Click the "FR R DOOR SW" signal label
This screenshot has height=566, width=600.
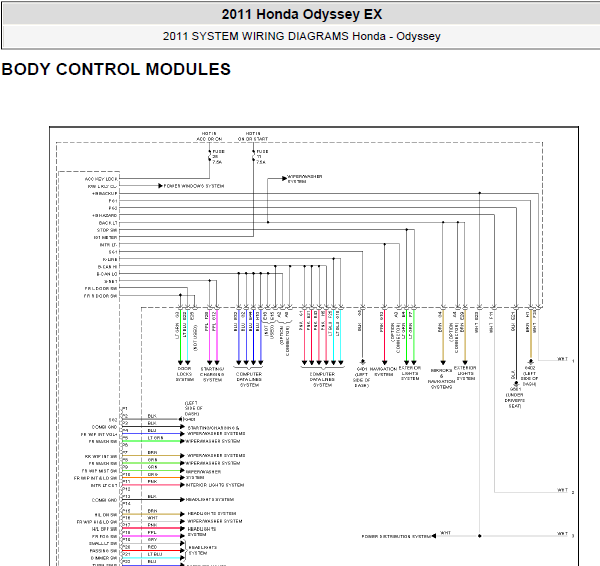coord(101,296)
